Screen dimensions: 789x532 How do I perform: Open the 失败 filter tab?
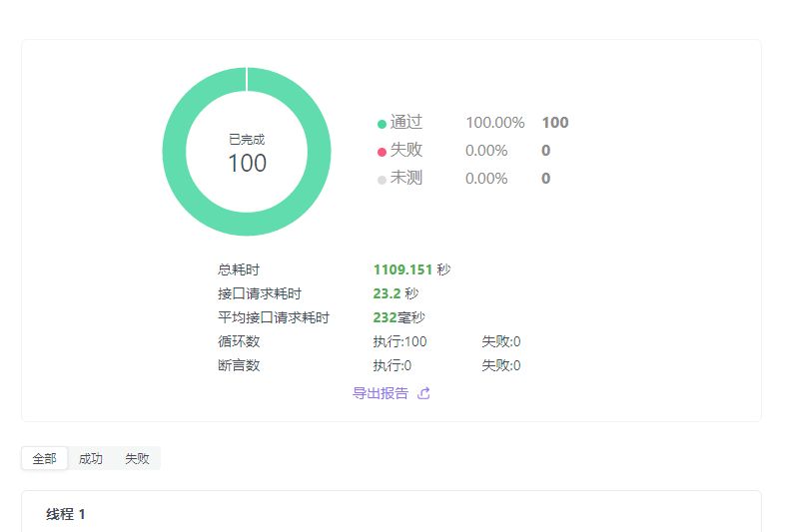[137, 459]
